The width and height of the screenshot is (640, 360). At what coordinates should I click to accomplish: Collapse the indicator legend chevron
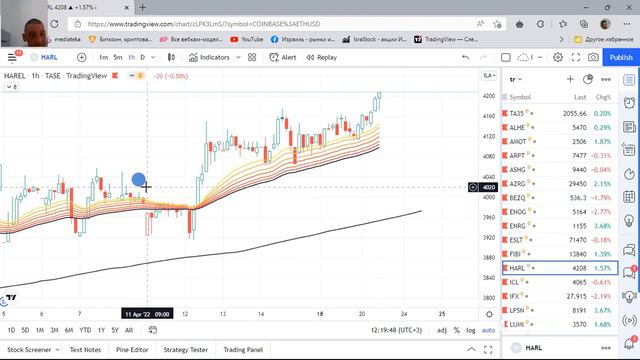pyautogui.click(x=11, y=87)
